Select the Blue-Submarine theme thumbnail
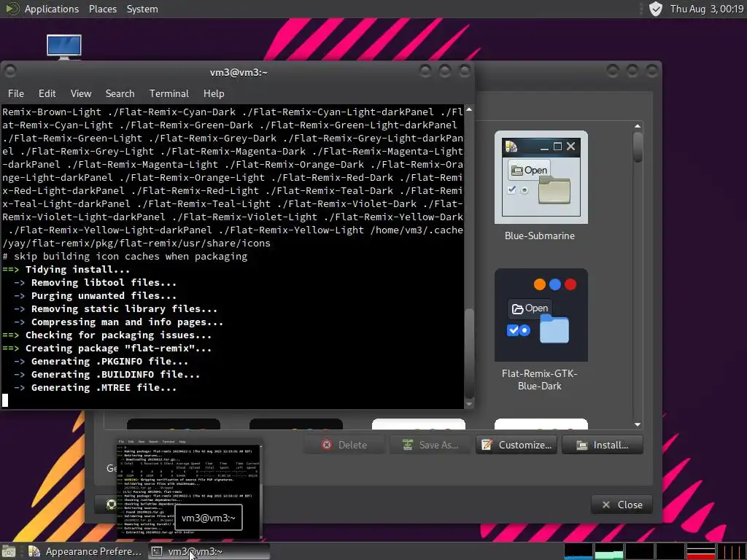The image size is (747, 560). [541, 177]
